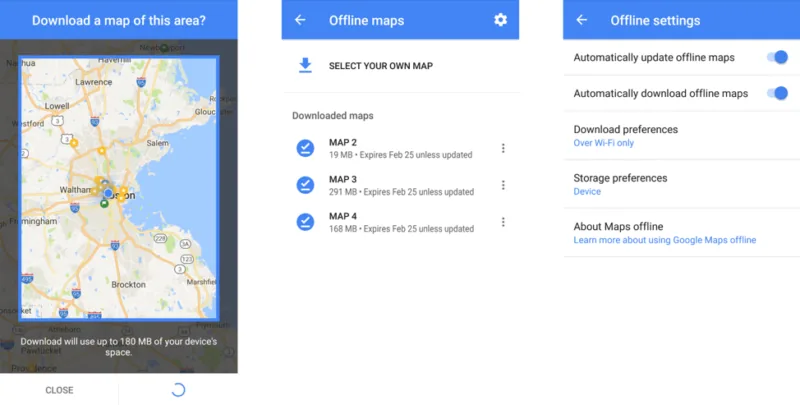Open offline settings via the gear icon

[501, 20]
